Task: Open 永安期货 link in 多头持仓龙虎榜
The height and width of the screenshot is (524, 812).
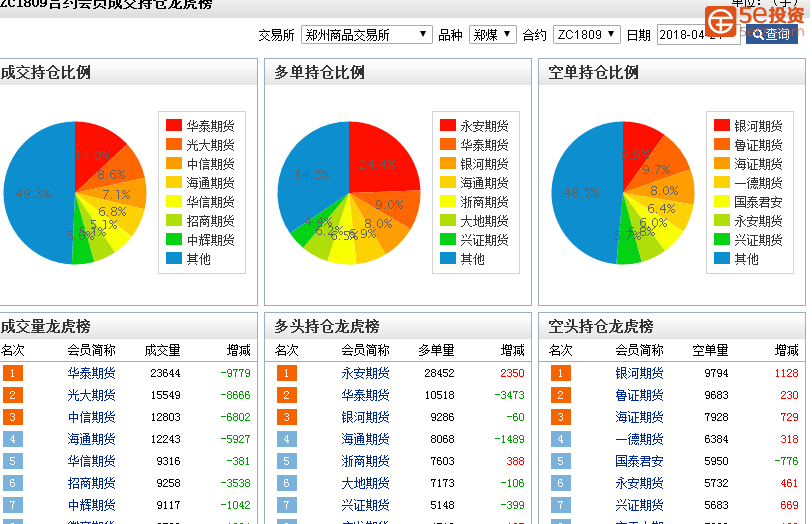Action: (365, 373)
